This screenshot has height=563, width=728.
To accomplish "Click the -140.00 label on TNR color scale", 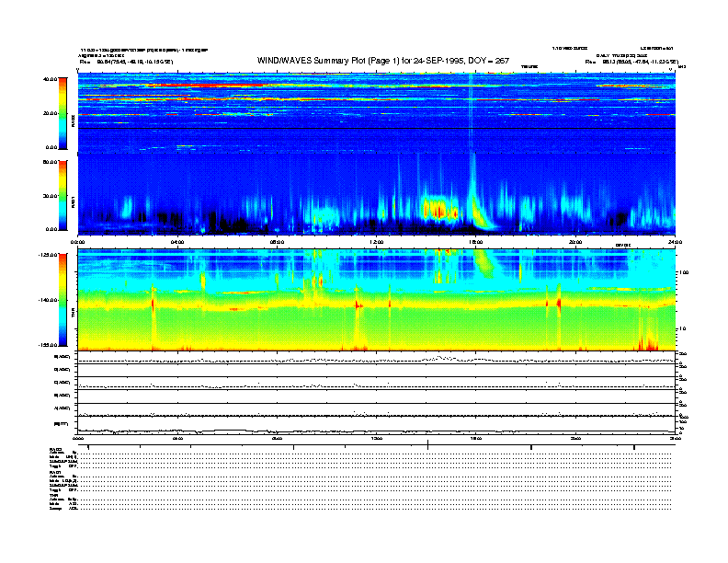I will [49, 300].
